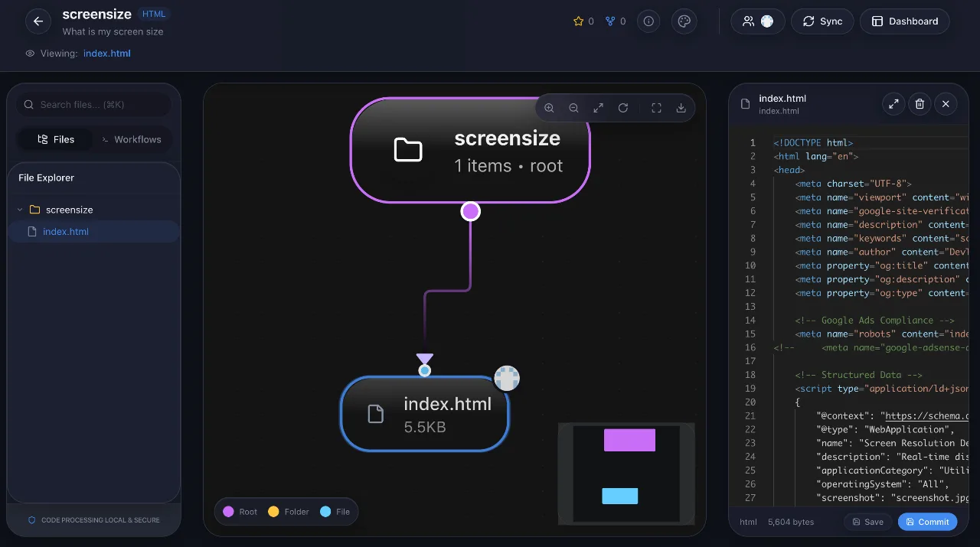This screenshot has width=980, height=547.
Task: Open collaborators users button
Action: 757,21
